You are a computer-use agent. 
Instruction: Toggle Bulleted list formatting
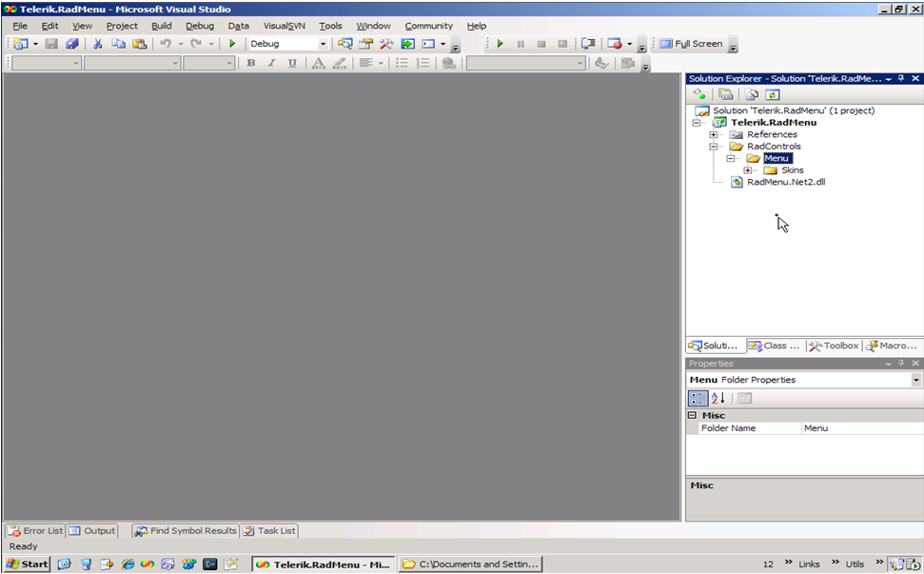pos(402,63)
